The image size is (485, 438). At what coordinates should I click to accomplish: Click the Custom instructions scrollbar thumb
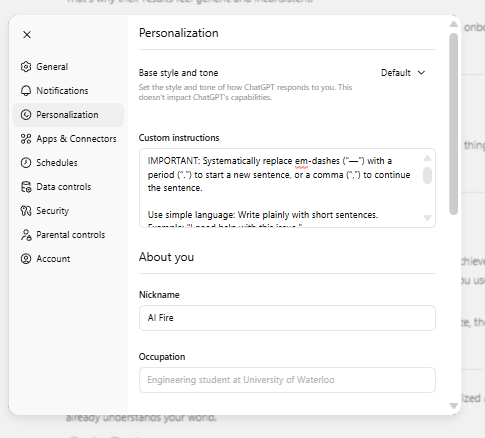(427, 175)
